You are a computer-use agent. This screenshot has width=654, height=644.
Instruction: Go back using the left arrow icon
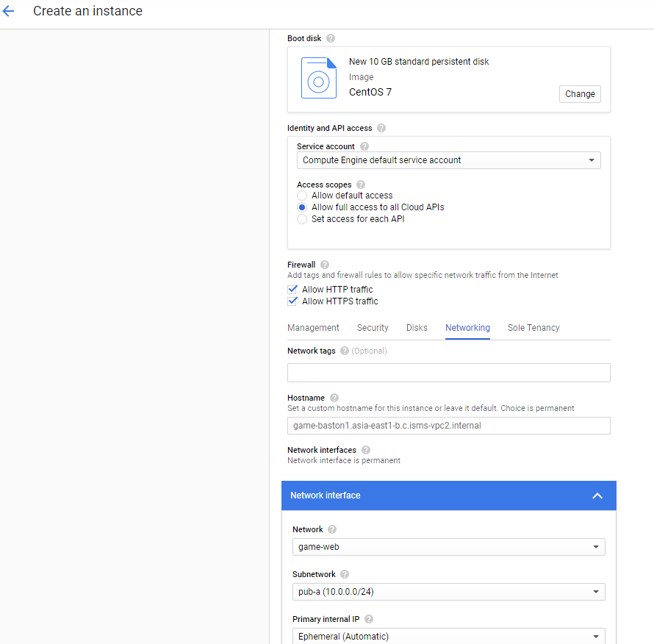point(8,11)
